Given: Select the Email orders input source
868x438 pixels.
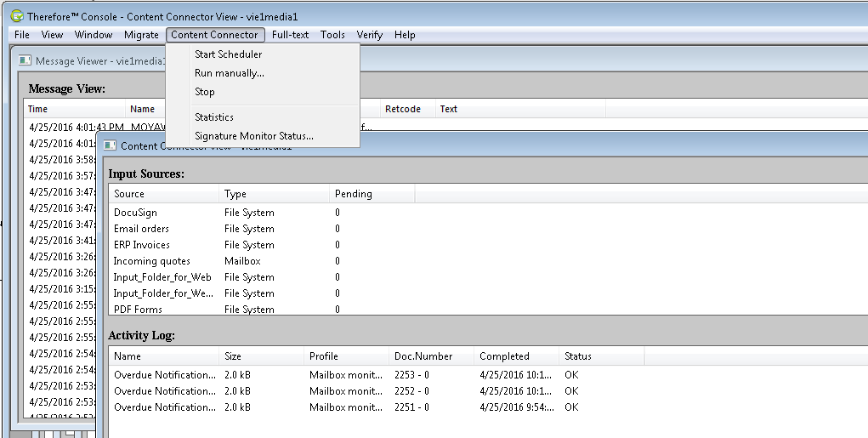Looking at the screenshot, I should 141,229.
